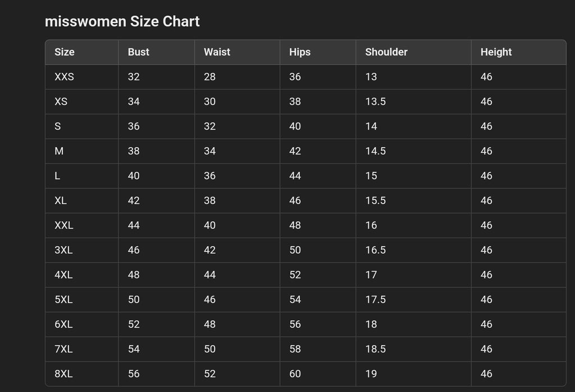Click shoulder value 18.5 in 7XL row
575x392 pixels.
point(376,349)
